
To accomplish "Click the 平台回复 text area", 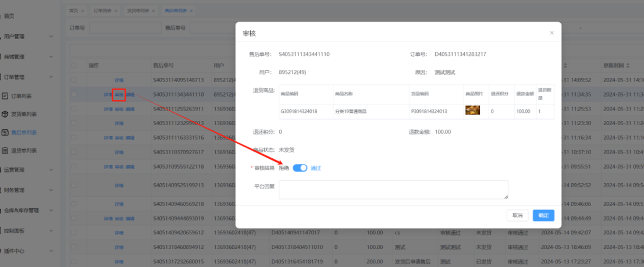I will point(393,190).
